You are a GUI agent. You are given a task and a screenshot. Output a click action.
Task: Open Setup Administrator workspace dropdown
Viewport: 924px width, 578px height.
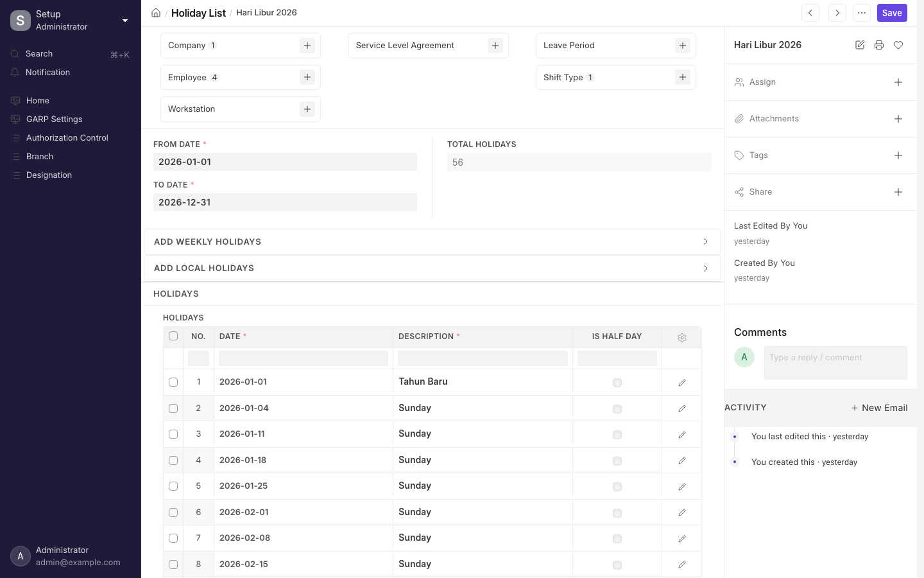71,20
